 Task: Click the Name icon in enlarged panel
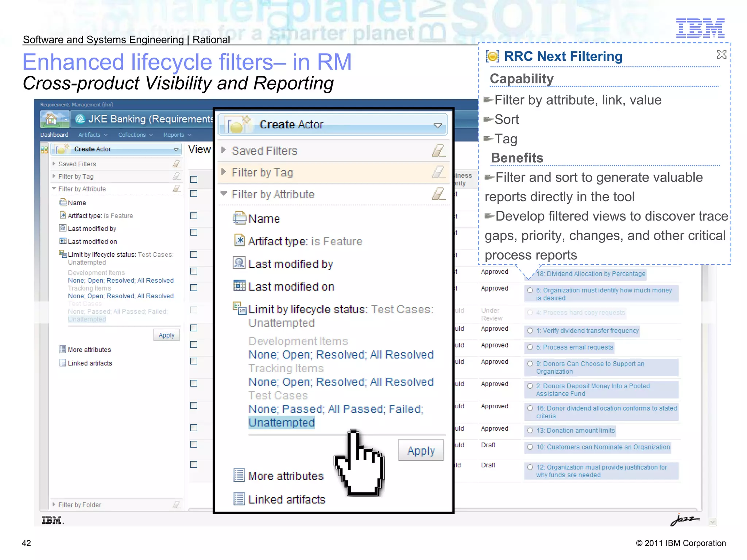click(239, 218)
